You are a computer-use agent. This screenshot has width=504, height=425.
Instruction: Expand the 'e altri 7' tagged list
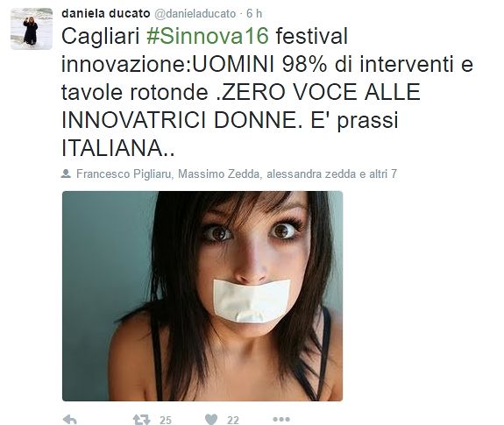pyautogui.click(x=379, y=174)
